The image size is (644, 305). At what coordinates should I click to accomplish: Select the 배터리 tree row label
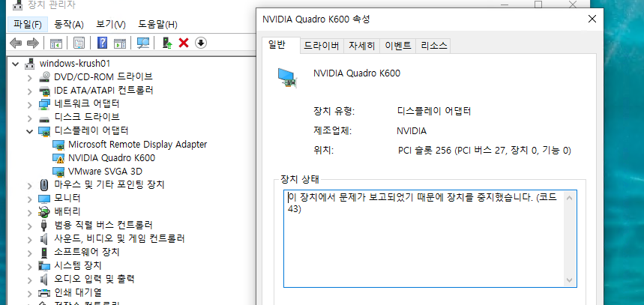[x=67, y=212]
